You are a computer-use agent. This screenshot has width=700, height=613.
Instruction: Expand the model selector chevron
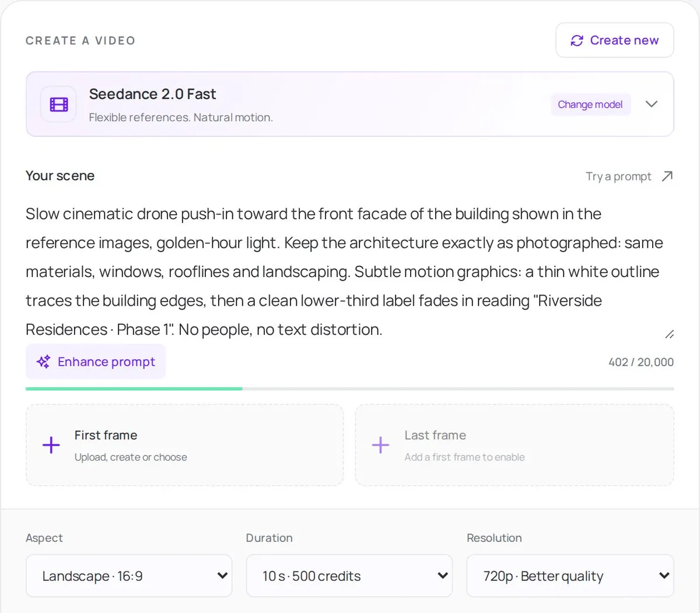point(652,104)
